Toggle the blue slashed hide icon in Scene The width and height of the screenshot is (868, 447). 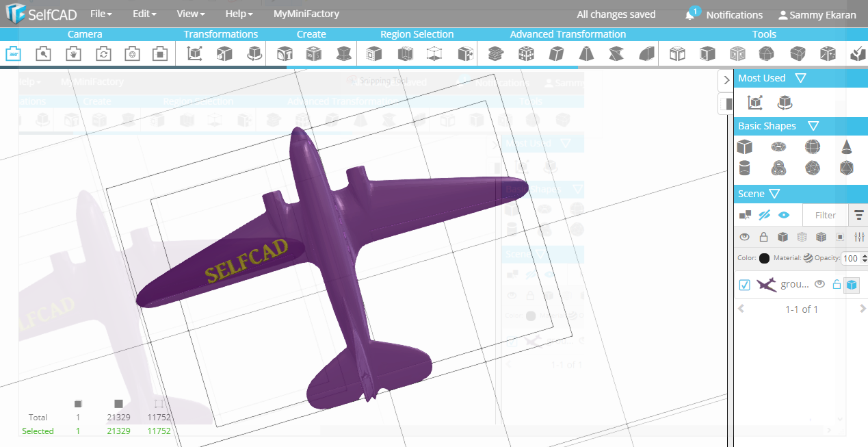(x=765, y=215)
